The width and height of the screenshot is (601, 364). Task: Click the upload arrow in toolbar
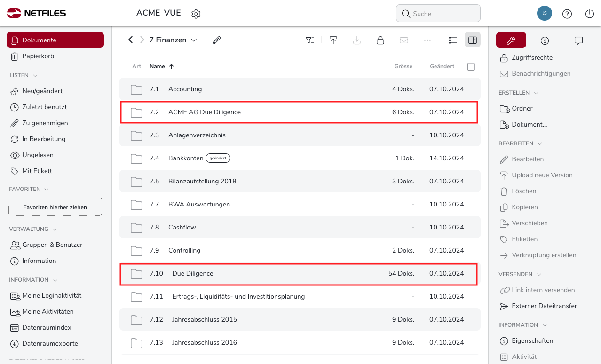[x=333, y=40]
